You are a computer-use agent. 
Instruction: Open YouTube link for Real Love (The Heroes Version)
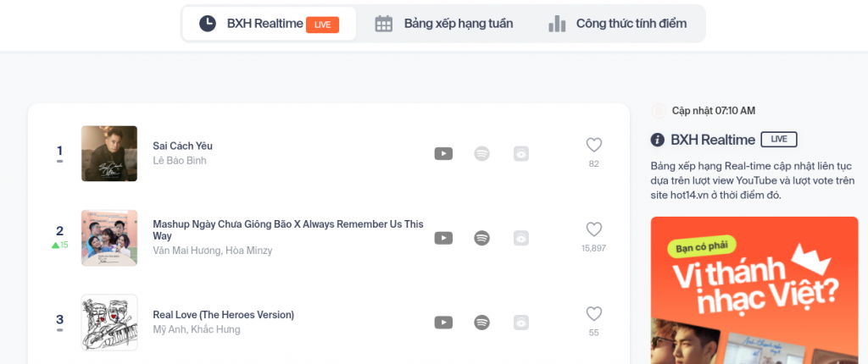pyautogui.click(x=443, y=322)
